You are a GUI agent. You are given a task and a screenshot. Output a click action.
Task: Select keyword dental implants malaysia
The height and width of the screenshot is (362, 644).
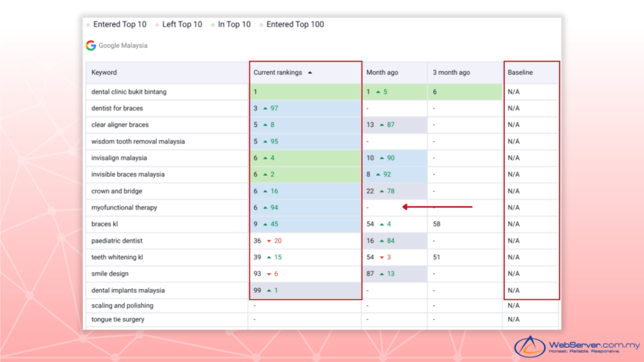point(128,290)
